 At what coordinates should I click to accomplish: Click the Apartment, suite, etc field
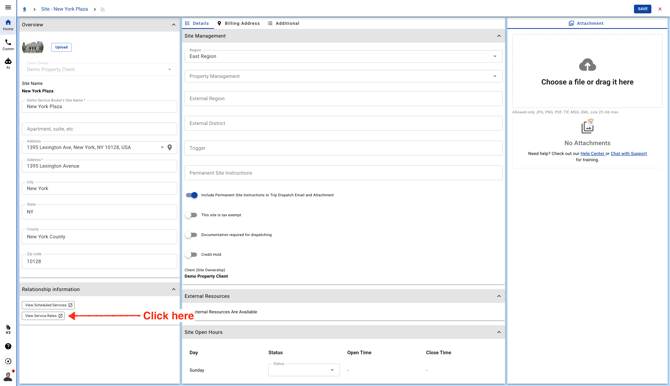(99, 129)
